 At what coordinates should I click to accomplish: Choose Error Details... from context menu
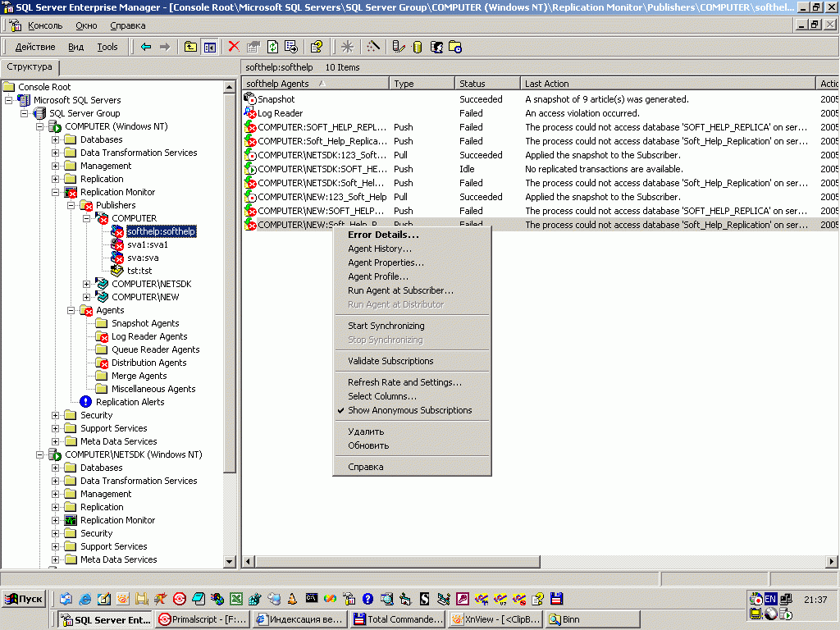coord(383,235)
